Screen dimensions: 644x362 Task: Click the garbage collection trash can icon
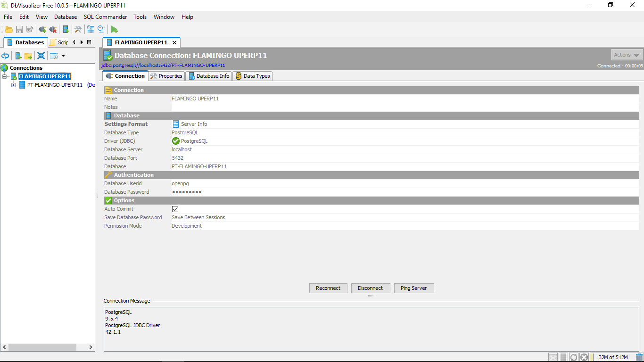[639, 357]
